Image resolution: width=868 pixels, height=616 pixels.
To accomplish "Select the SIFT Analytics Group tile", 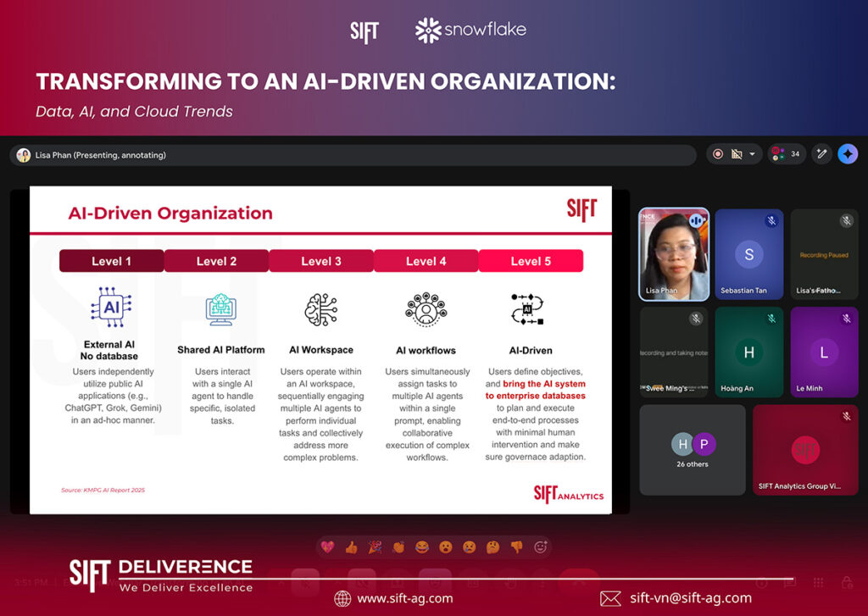I will click(805, 450).
